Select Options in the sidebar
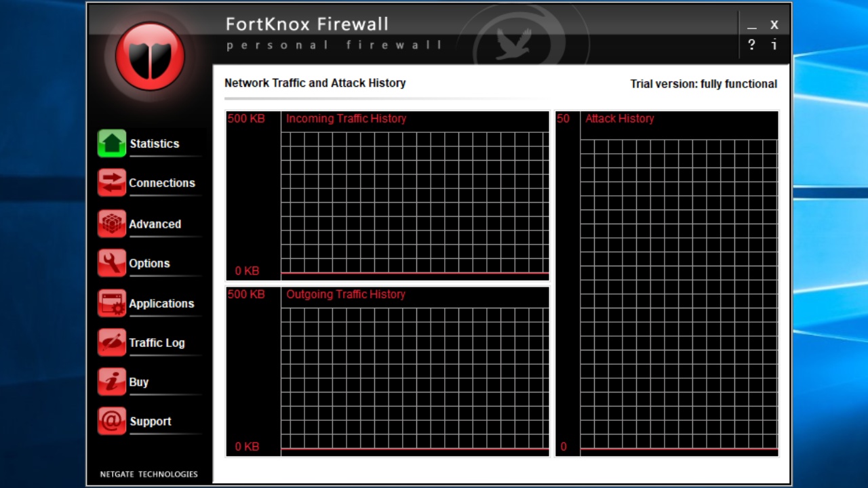 click(x=149, y=263)
